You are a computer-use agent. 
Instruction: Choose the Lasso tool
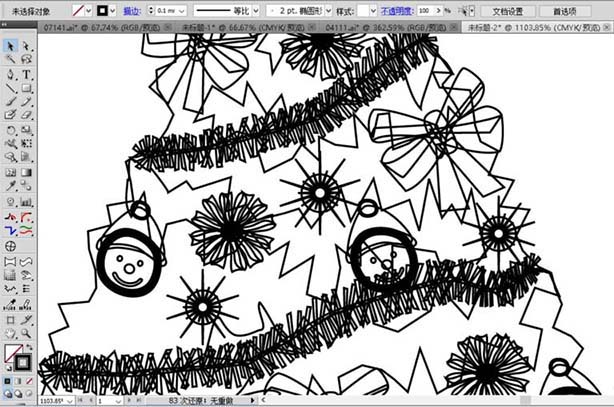click(26, 60)
